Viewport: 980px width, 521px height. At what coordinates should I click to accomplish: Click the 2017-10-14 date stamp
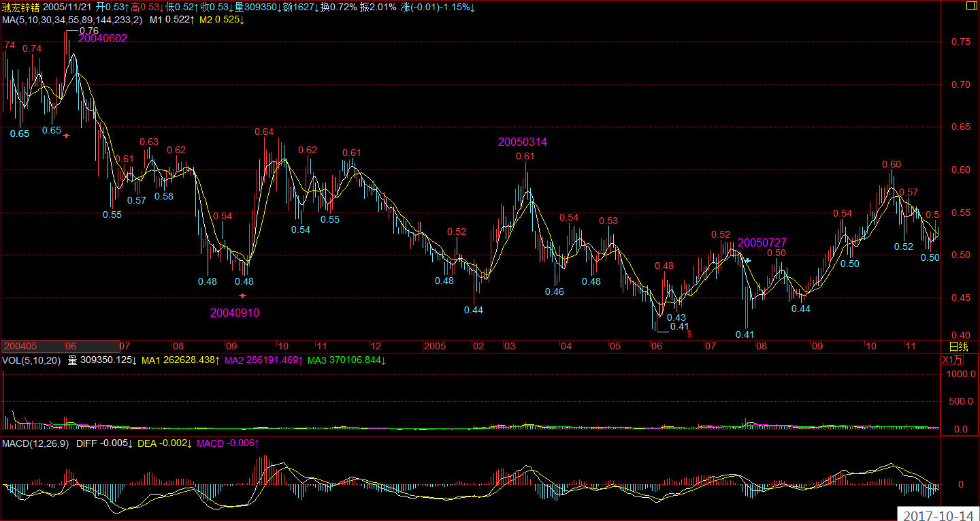pos(938,514)
